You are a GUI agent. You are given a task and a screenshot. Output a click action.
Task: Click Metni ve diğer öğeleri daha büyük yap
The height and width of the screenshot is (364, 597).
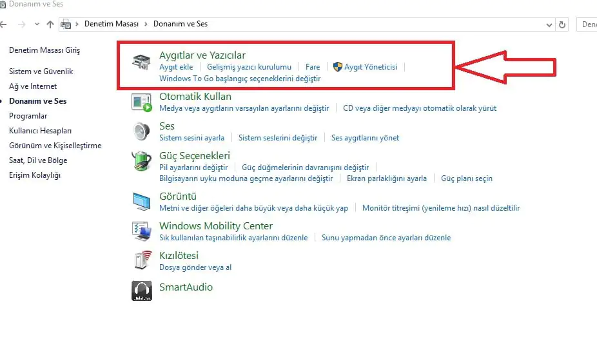(253, 208)
